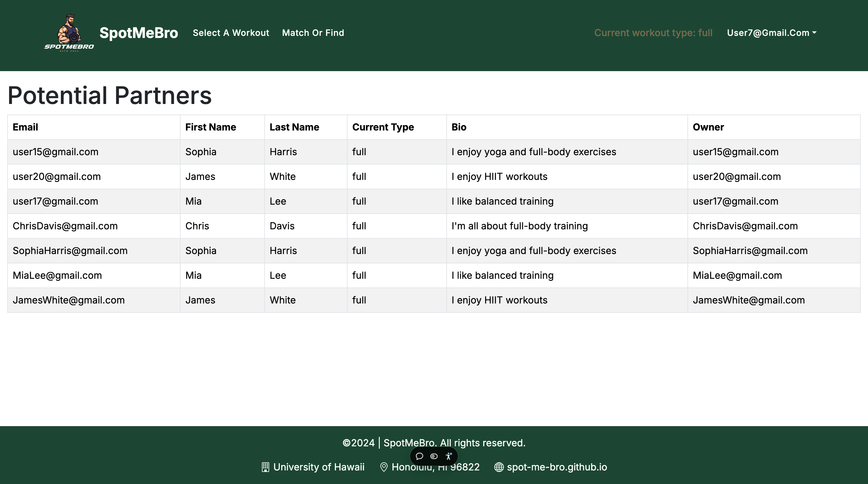Open the spot-me-bro.github.io link
Screen dimensions: 868x484
[x=557, y=467]
